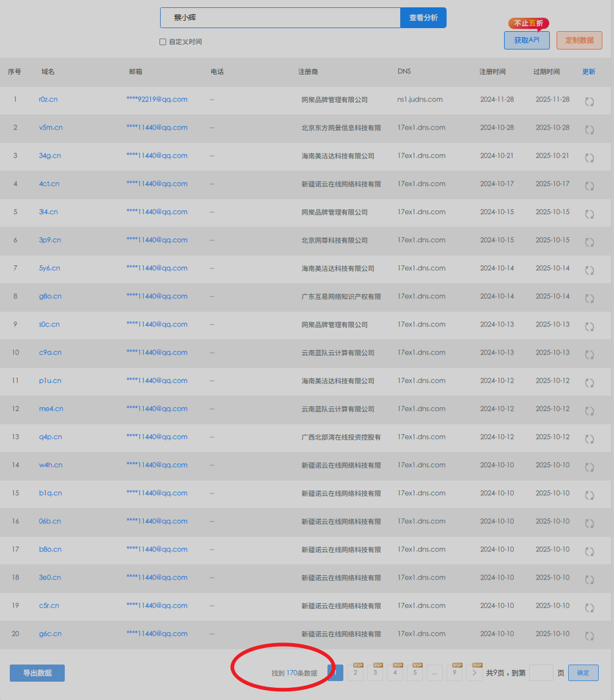
Task: Jump to page 9 of results
Action: pos(454,673)
